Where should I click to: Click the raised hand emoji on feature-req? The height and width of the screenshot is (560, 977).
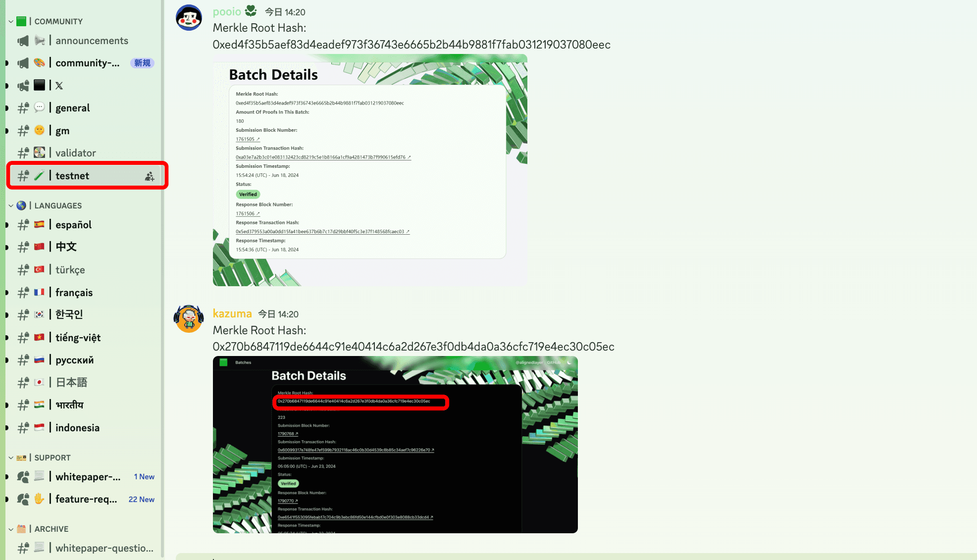tap(40, 499)
